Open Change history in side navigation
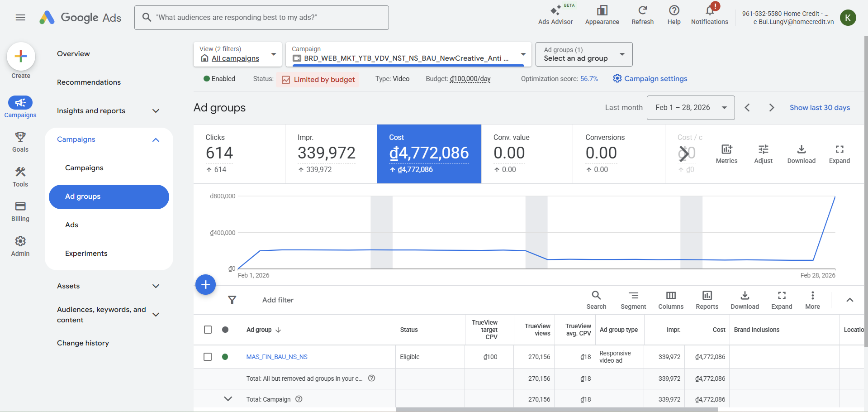 coord(83,343)
